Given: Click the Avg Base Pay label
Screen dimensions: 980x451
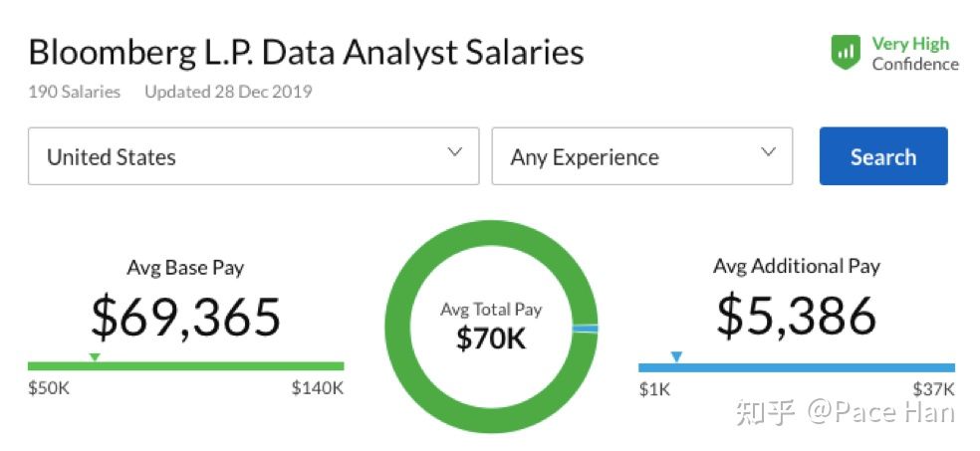Looking at the screenshot, I should pyautogui.click(x=185, y=268).
